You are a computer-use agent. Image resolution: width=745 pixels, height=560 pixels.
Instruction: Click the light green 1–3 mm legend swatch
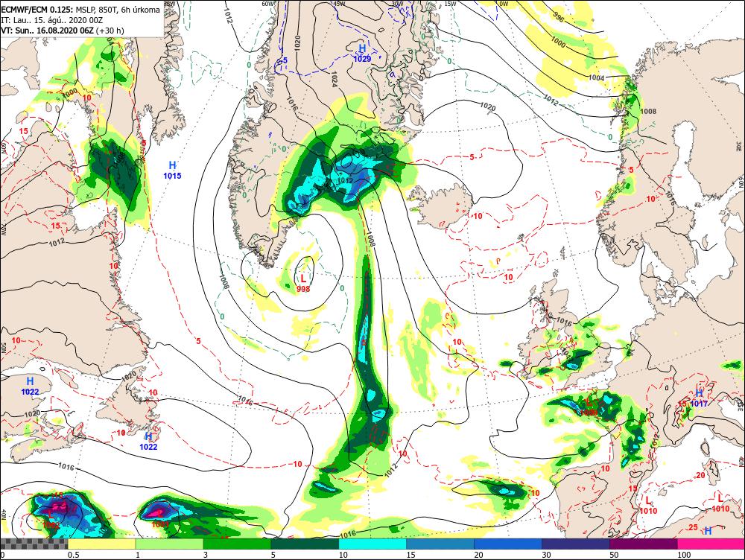click(169, 544)
